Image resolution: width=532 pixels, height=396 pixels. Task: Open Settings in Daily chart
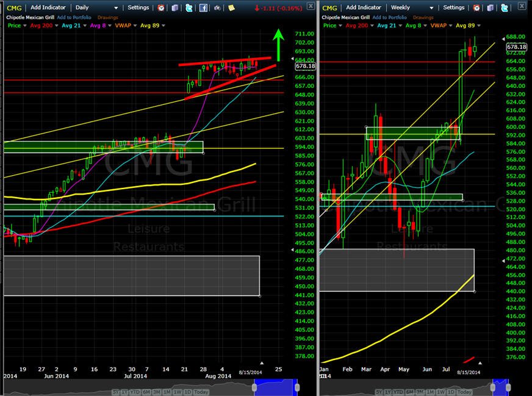138,7
